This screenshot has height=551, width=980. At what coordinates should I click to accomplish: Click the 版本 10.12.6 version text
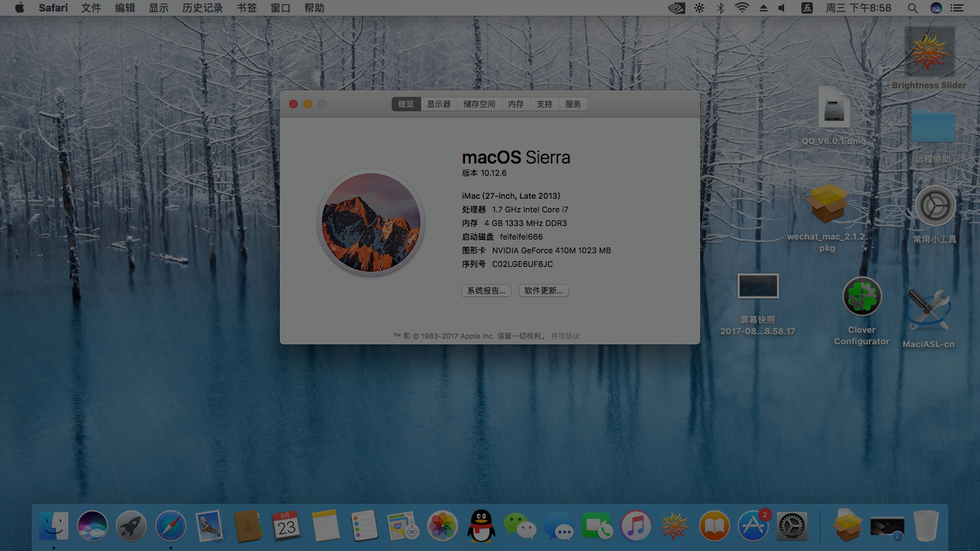[x=484, y=173]
